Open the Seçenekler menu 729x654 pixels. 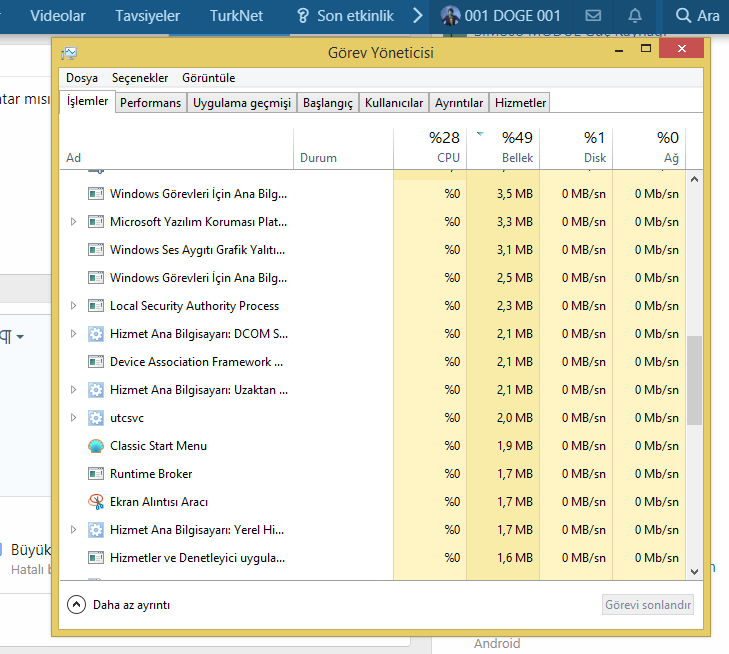(x=140, y=78)
